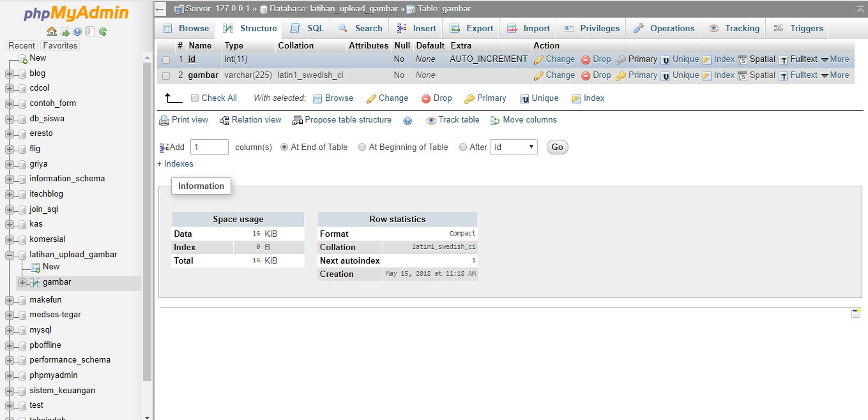Click the Home icon under phpMyAdmin logo
The image size is (868, 420).
pyautogui.click(x=52, y=31)
